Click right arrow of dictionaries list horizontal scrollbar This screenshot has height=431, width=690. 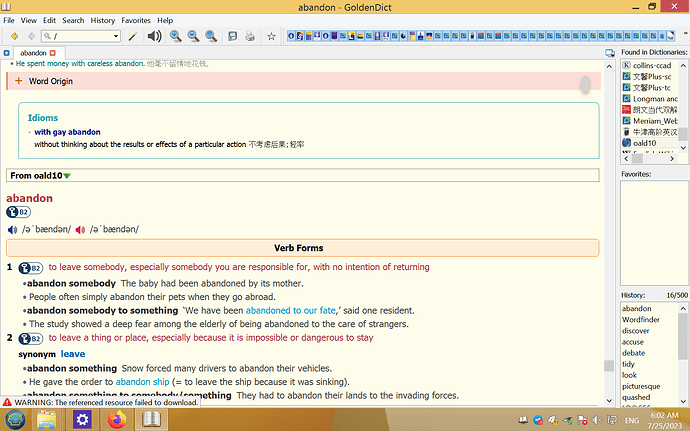coord(672,158)
